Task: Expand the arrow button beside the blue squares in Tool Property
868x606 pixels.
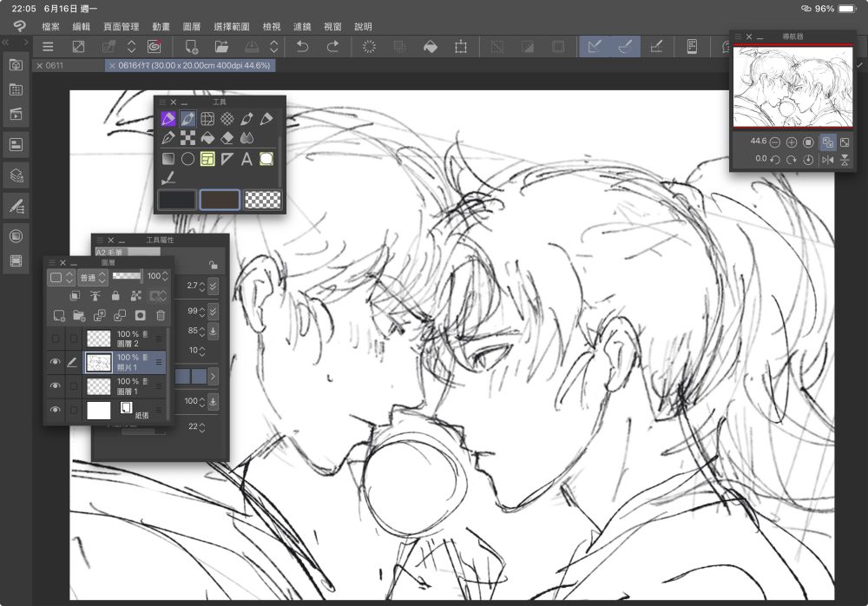Action: (213, 376)
